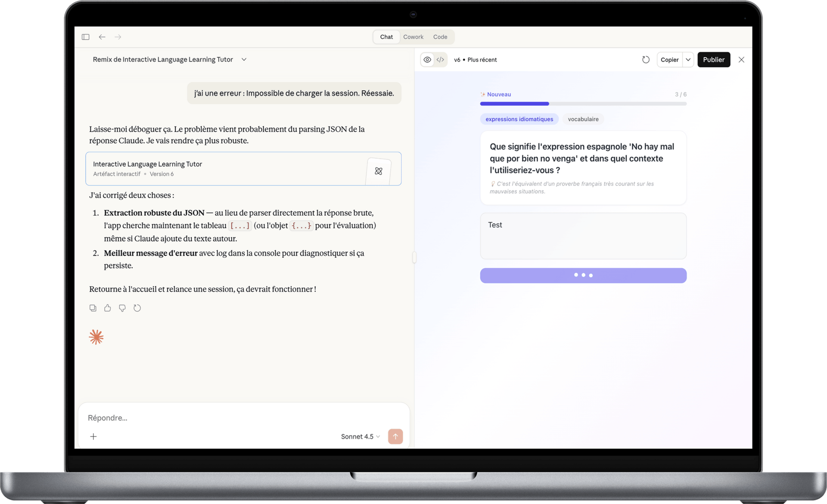Switch to the code view toggle

[x=440, y=60]
